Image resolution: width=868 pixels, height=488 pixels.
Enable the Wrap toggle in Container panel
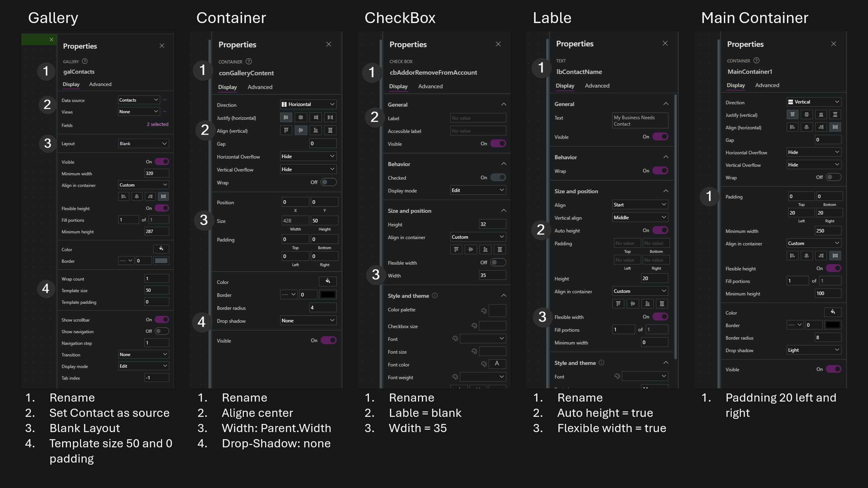[x=329, y=182]
